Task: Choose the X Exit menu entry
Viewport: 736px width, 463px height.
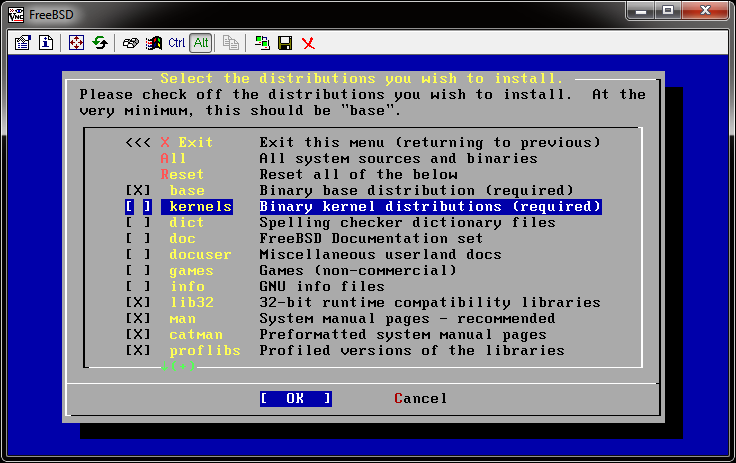Action: point(186,142)
